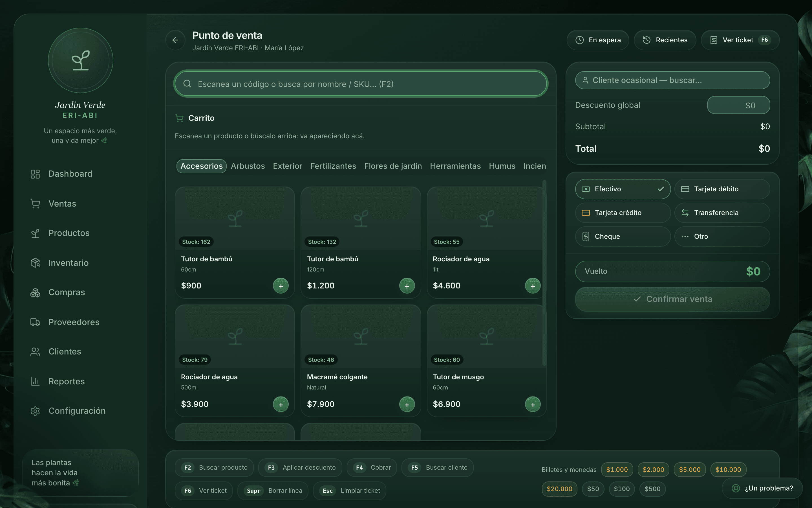This screenshot has width=812, height=508.
Task: Click the F5 Buscar cliente shortcut
Action: click(438, 467)
